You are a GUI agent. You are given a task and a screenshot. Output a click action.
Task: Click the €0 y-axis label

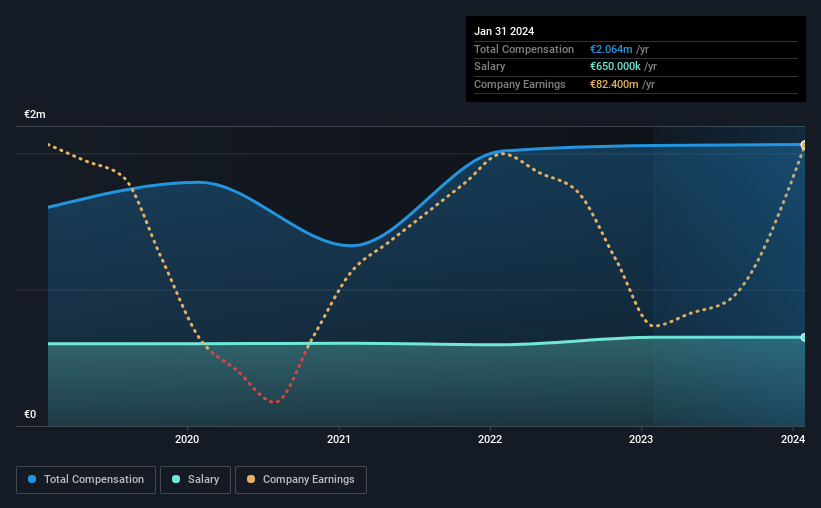coord(30,414)
